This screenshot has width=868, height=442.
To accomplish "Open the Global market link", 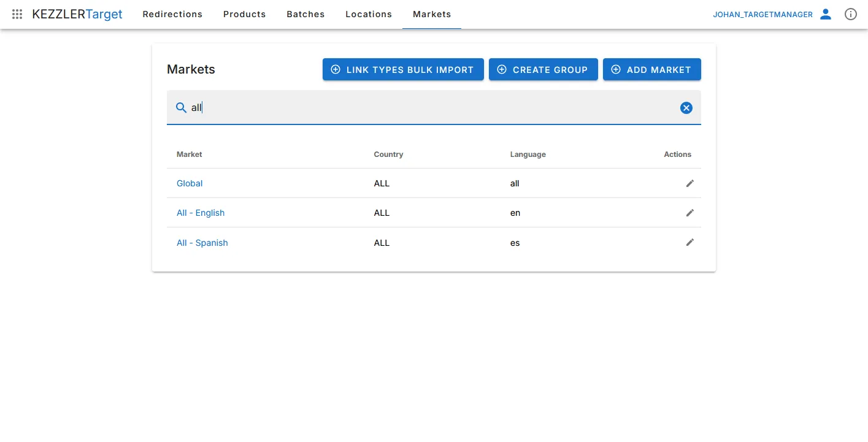I will tap(190, 183).
